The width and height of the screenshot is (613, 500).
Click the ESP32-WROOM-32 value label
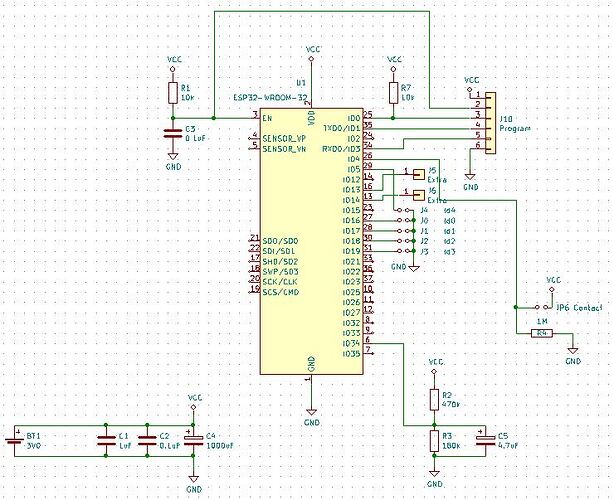[x=271, y=98]
